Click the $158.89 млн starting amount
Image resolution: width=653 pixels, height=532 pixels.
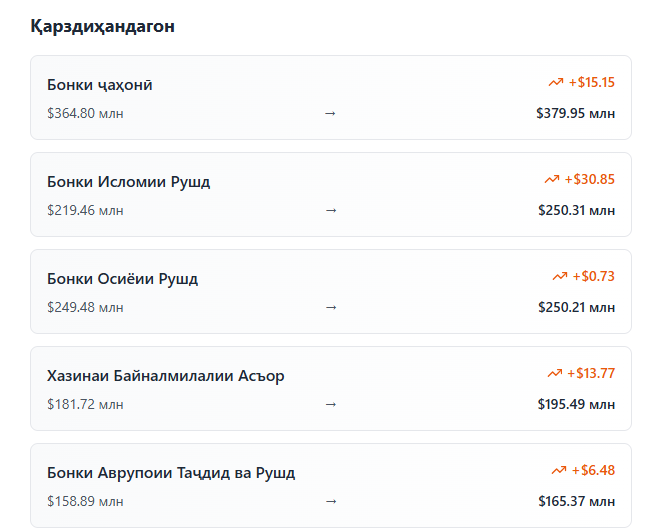click(x=85, y=501)
